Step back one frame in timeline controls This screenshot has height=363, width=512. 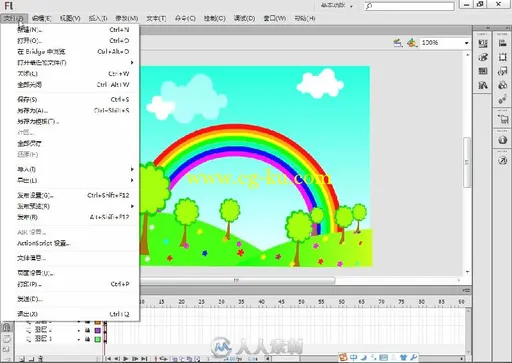(117, 359)
